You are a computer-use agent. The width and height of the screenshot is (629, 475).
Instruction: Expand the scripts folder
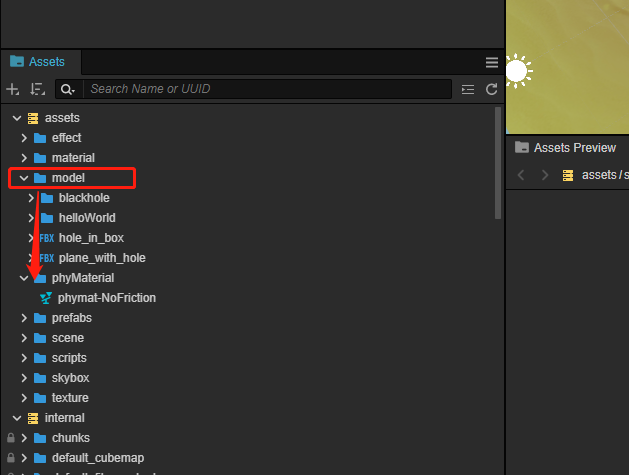[24, 358]
